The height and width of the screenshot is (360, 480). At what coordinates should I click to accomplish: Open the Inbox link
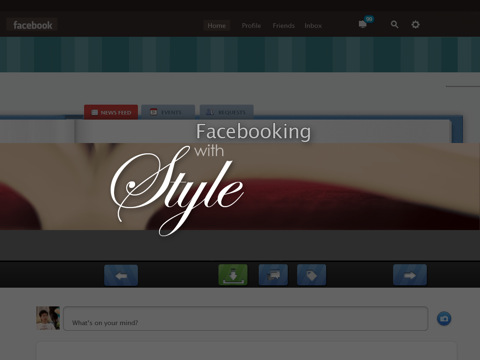pyautogui.click(x=313, y=26)
